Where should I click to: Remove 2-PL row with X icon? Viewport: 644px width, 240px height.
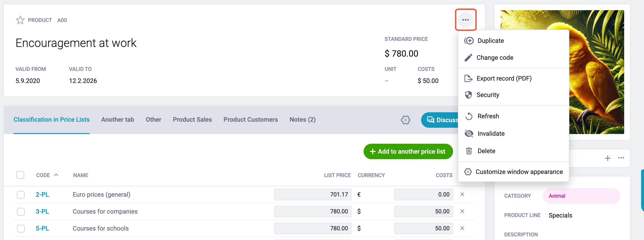(462, 194)
